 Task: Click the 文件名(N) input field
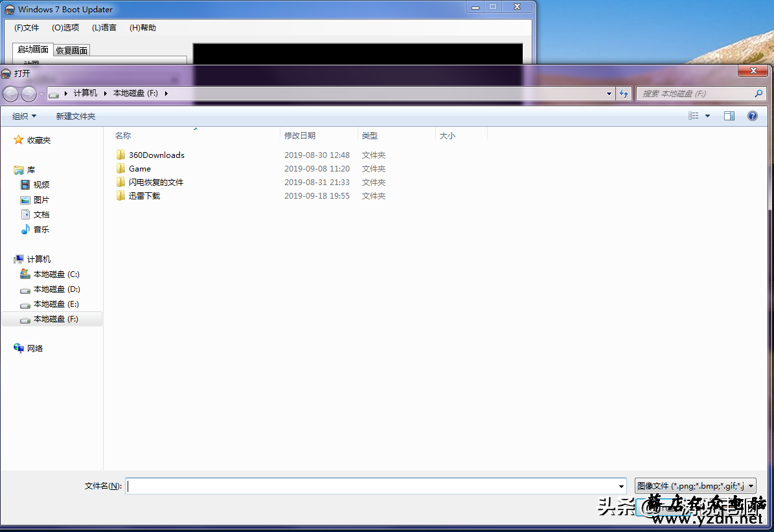click(376, 486)
